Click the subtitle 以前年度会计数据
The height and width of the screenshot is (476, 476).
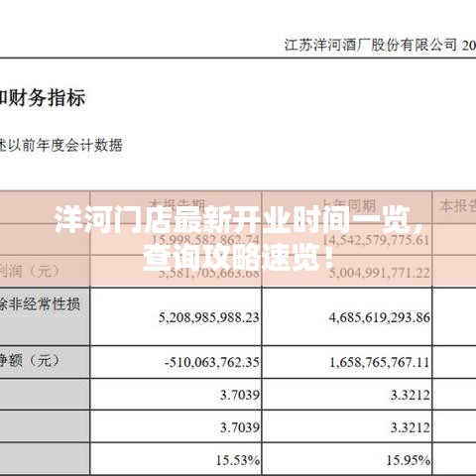pyautogui.click(x=65, y=145)
